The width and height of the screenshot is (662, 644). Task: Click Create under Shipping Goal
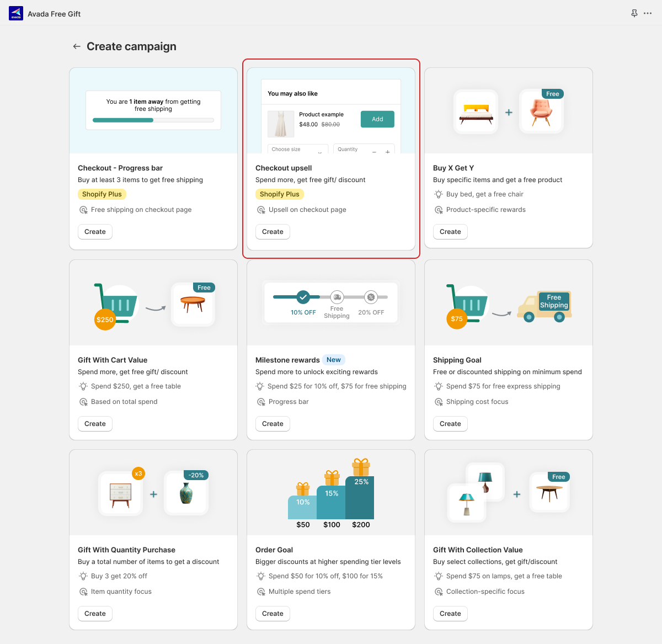[x=450, y=424]
